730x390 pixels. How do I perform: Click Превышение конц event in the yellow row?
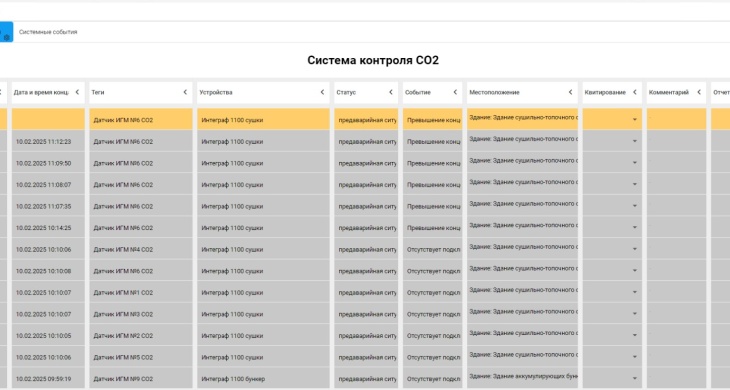[433, 120]
